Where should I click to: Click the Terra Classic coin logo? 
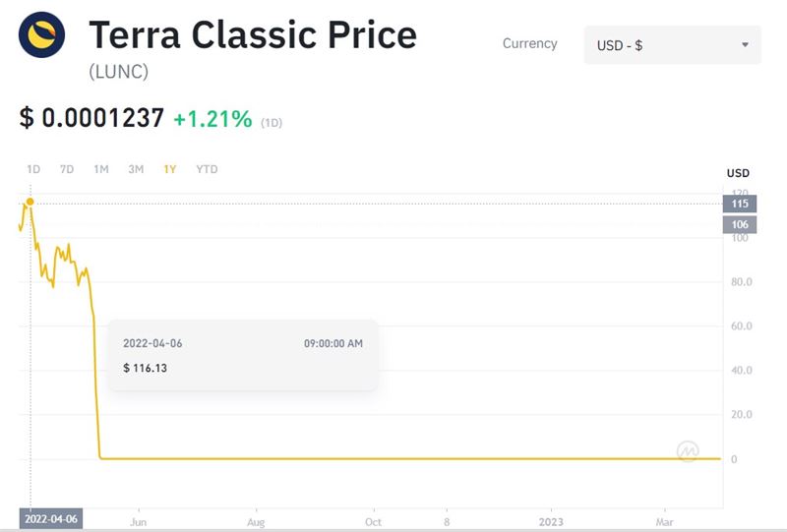pyautogui.click(x=41, y=34)
